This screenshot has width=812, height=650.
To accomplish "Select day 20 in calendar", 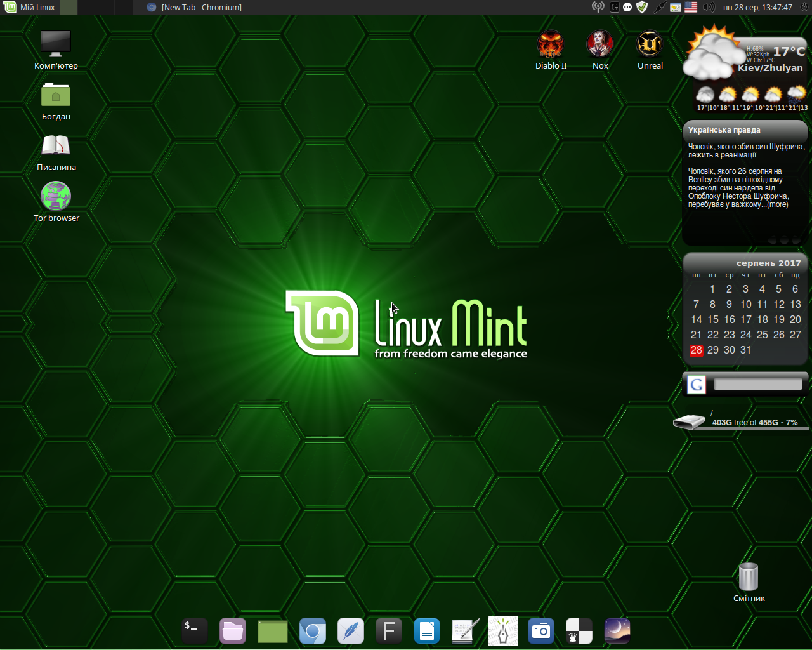I will click(x=796, y=320).
